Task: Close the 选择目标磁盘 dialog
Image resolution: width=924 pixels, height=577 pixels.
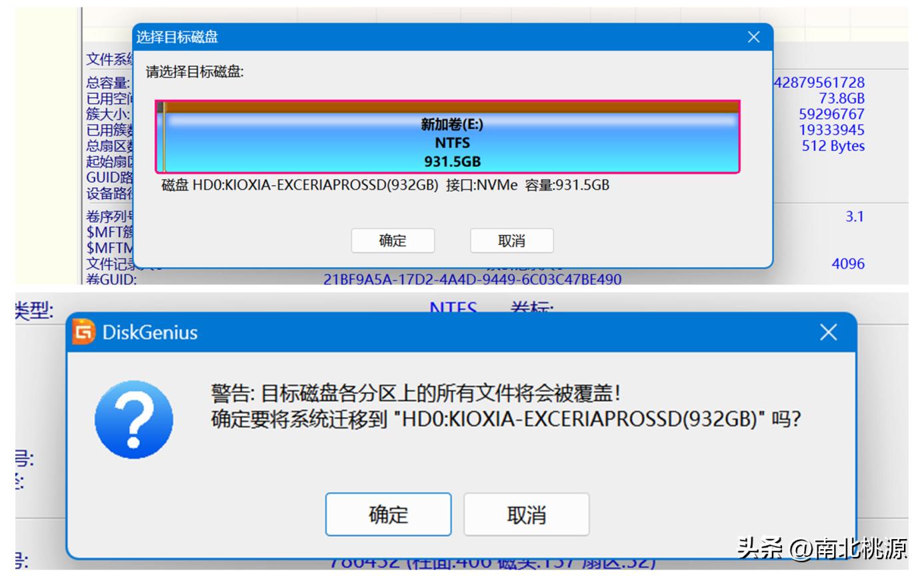Action: 753,37
